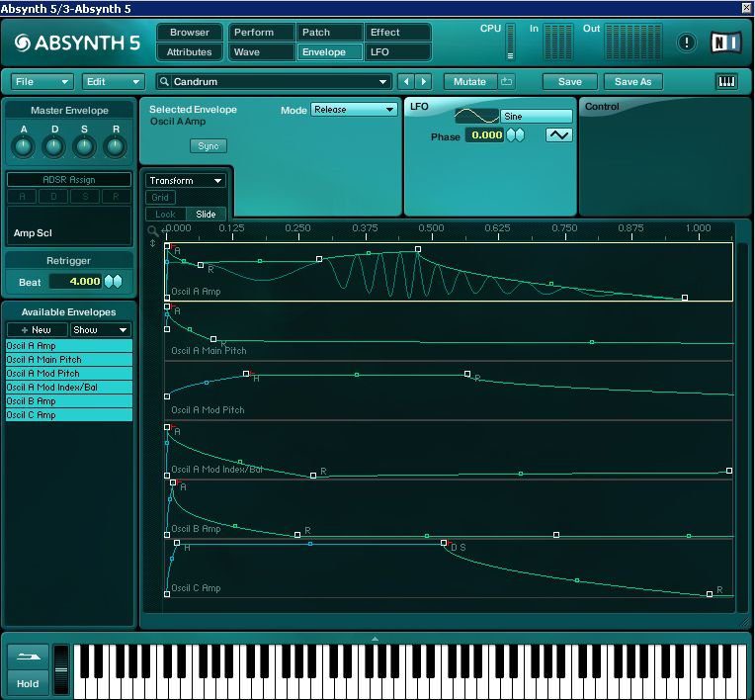Click the Phase 0.000 value field
Image resolution: width=755 pixels, height=700 pixels.
pyautogui.click(x=485, y=134)
